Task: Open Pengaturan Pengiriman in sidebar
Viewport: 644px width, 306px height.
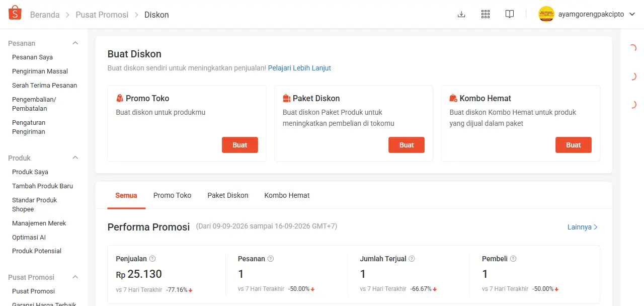Action: (x=29, y=127)
